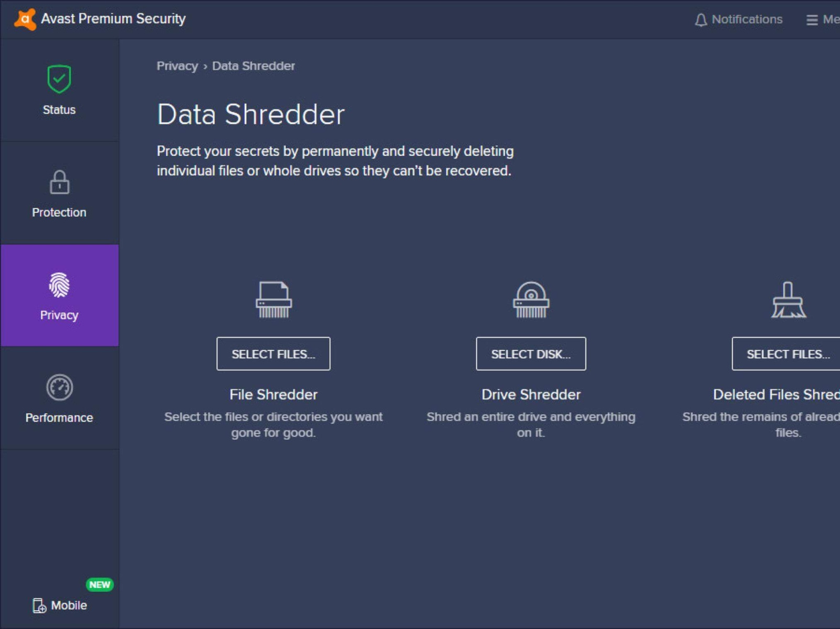
Task: Click 'Select the files or directories' description
Action: point(274,424)
